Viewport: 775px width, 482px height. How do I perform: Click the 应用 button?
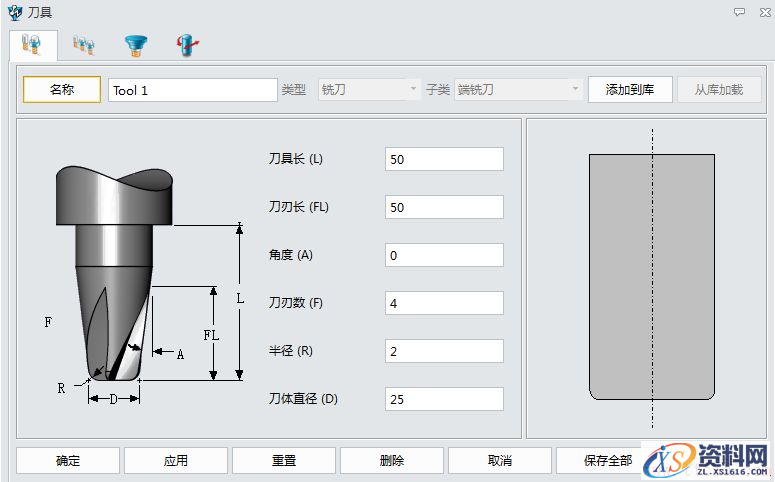click(x=176, y=461)
